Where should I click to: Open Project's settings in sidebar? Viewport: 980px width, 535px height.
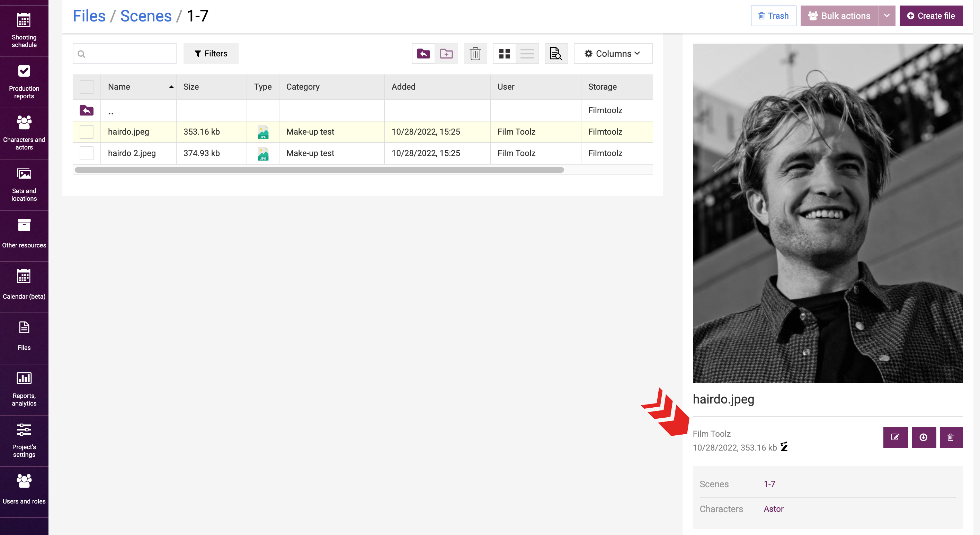click(24, 441)
